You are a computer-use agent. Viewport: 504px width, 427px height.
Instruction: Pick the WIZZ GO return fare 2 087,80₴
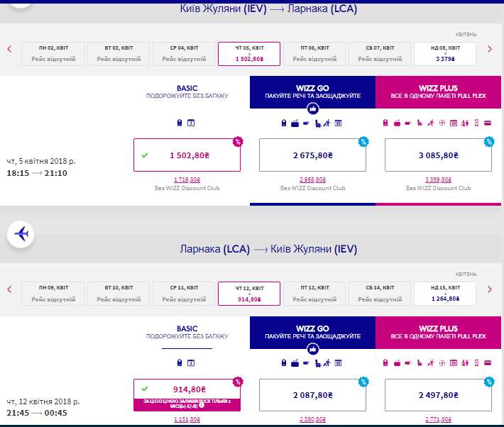312,395
